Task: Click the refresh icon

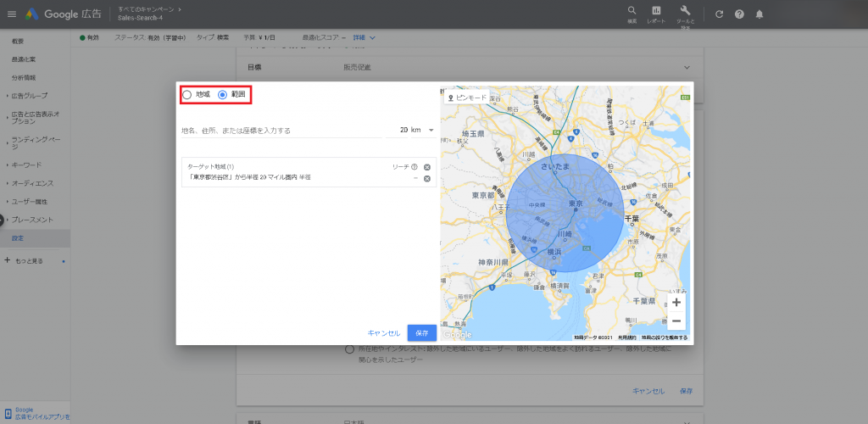Action: 719,14
